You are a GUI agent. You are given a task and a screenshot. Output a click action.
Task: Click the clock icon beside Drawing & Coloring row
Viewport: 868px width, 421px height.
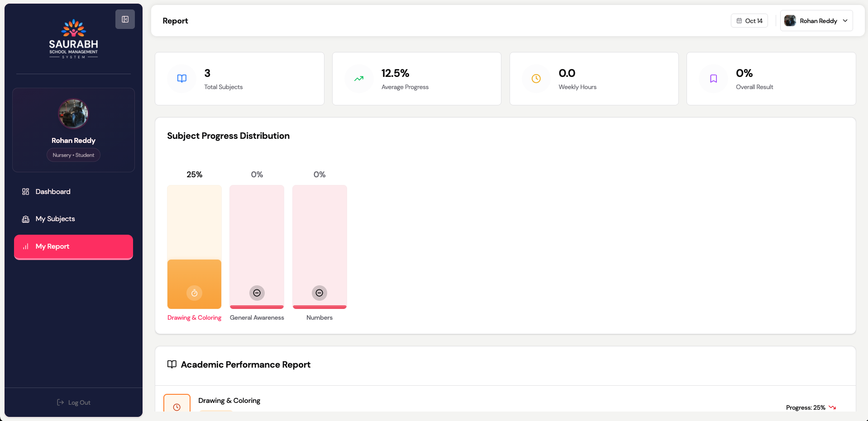[x=177, y=407]
